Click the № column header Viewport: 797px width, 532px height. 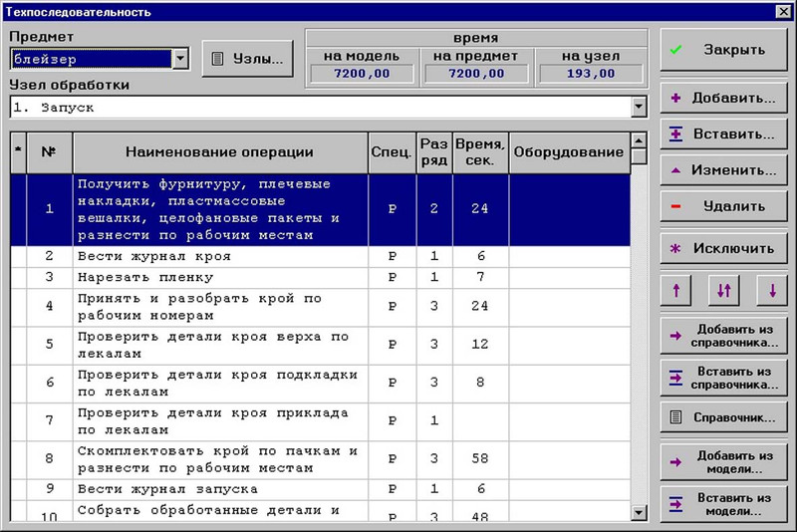click(x=49, y=151)
